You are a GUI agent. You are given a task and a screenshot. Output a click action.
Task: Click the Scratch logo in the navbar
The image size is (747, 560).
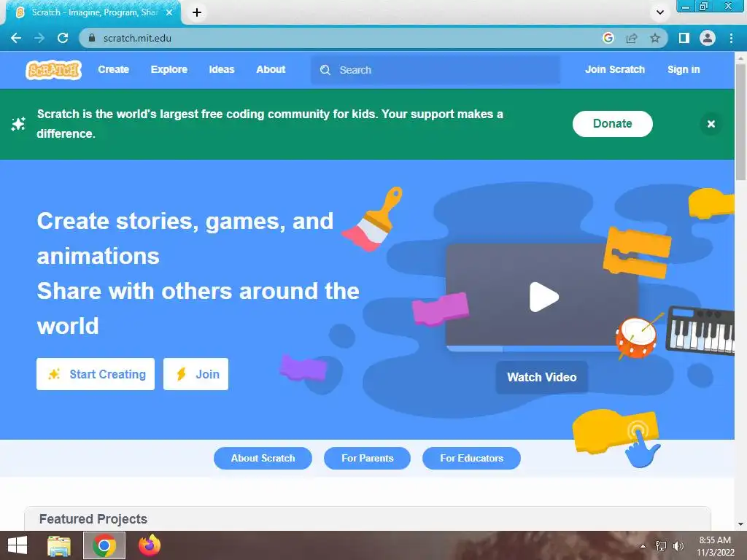point(53,70)
